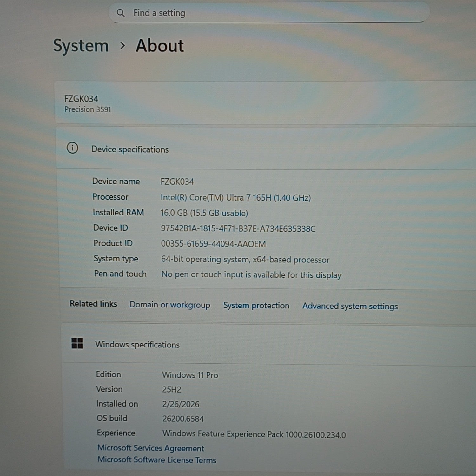Focus the Find a setting search box
Viewport: 476px width, 476px height.
(x=269, y=13)
